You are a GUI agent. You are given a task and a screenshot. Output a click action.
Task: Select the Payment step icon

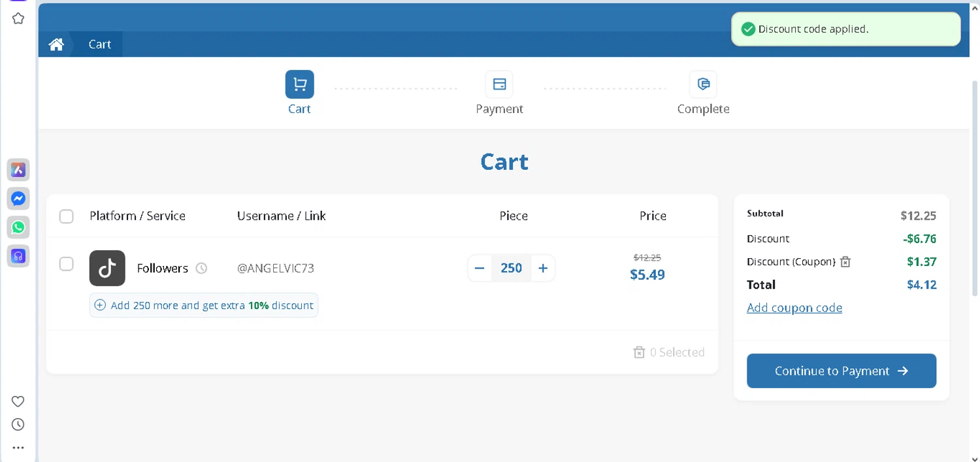pyautogui.click(x=499, y=84)
